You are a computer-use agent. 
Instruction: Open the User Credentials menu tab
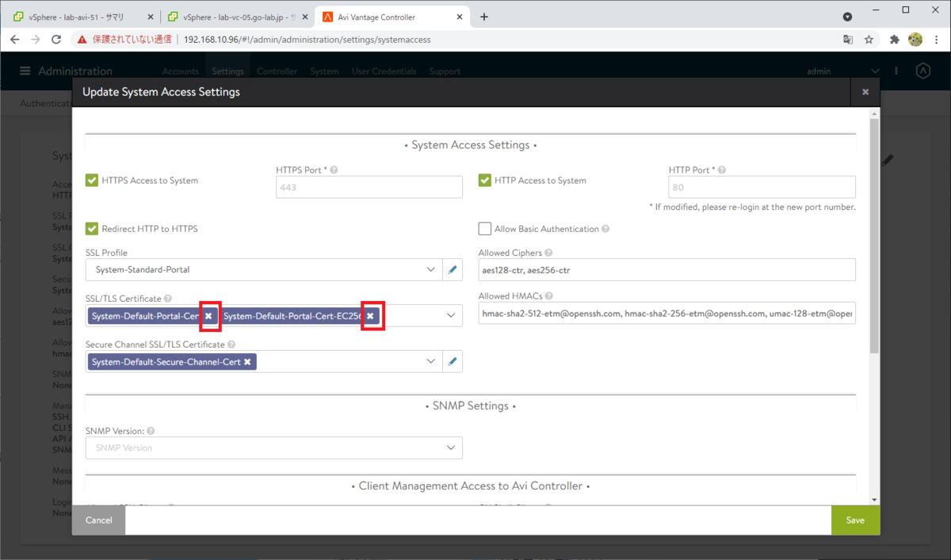tap(384, 71)
